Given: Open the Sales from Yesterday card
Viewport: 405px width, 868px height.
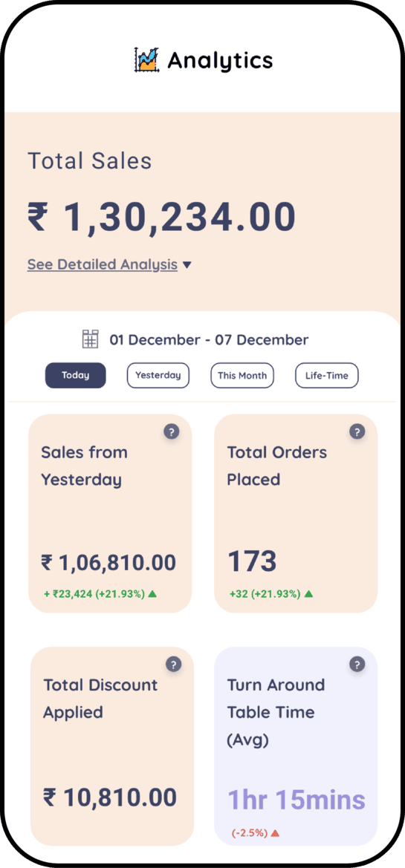Looking at the screenshot, I should (x=110, y=513).
